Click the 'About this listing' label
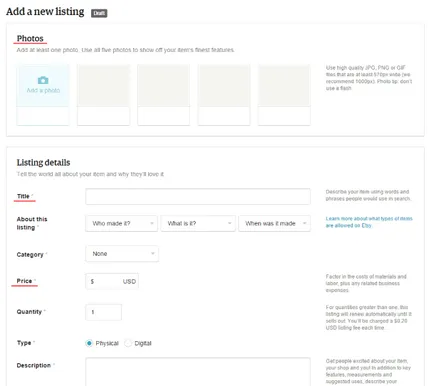The height and width of the screenshot is (386, 434). click(32, 223)
